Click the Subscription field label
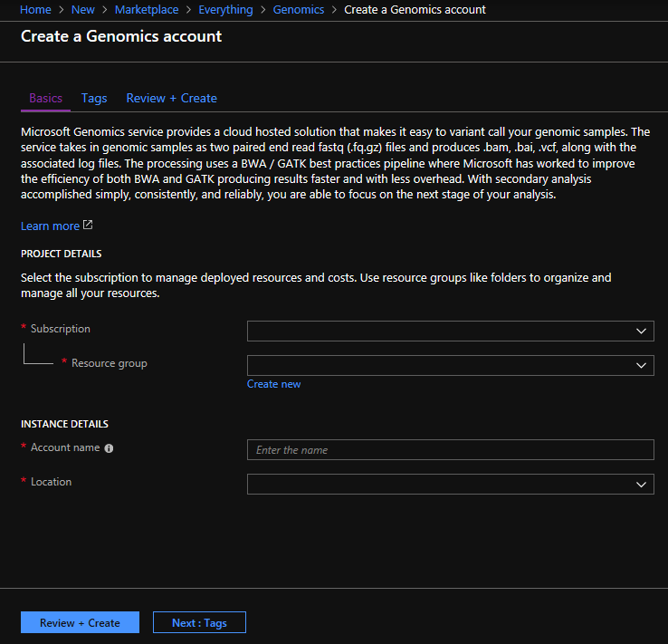The image size is (668, 644). pos(60,329)
